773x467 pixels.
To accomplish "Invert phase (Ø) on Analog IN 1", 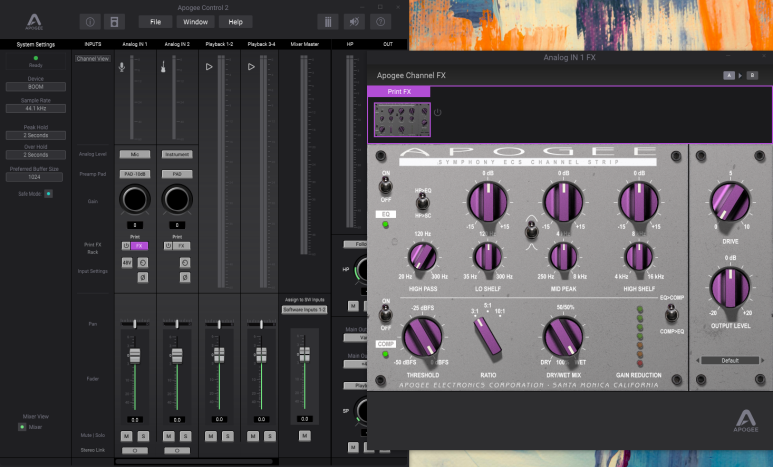I will (142, 278).
